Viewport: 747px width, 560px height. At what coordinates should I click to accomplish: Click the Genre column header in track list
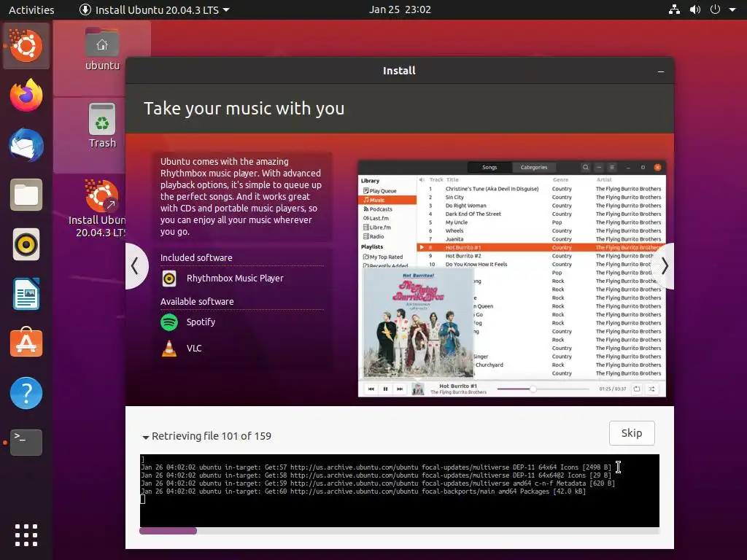560,179
